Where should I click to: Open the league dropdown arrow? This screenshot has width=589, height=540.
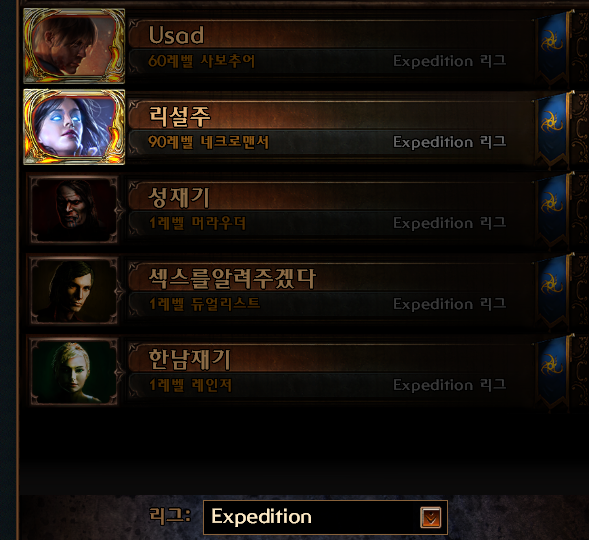(430, 517)
